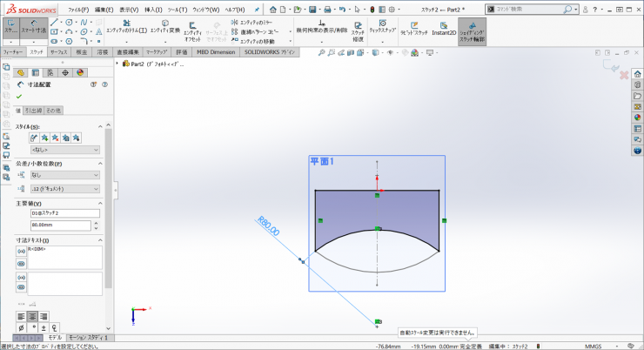This screenshot has width=644, height=350.
Task: Click the Instant2D icon
Action: (443, 26)
